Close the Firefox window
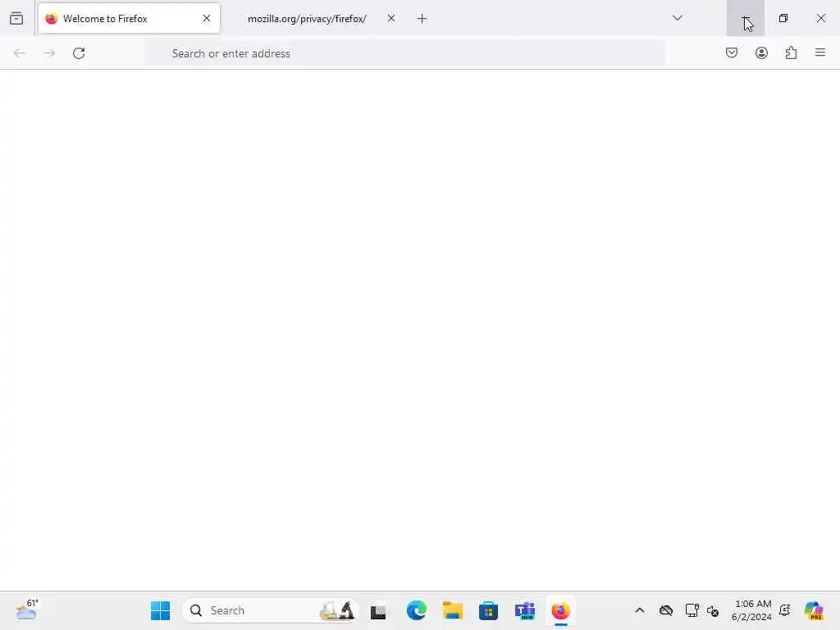 [x=820, y=18]
